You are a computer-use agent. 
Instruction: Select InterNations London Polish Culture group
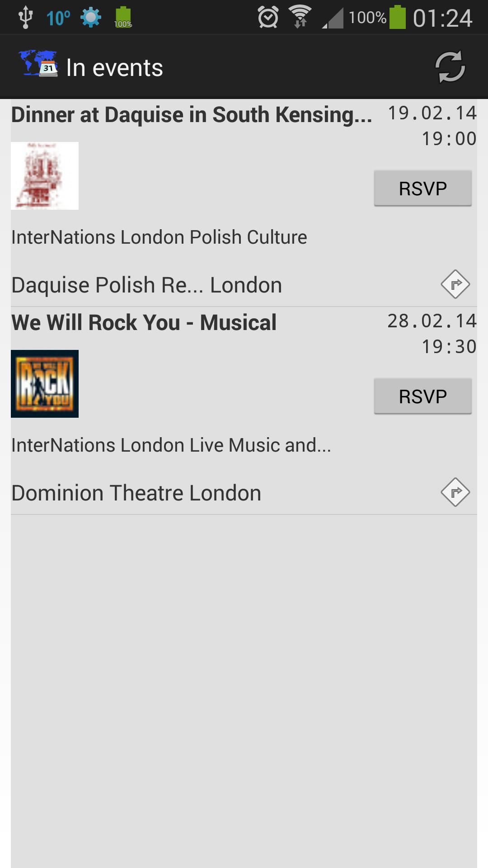pyautogui.click(x=159, y=237)
